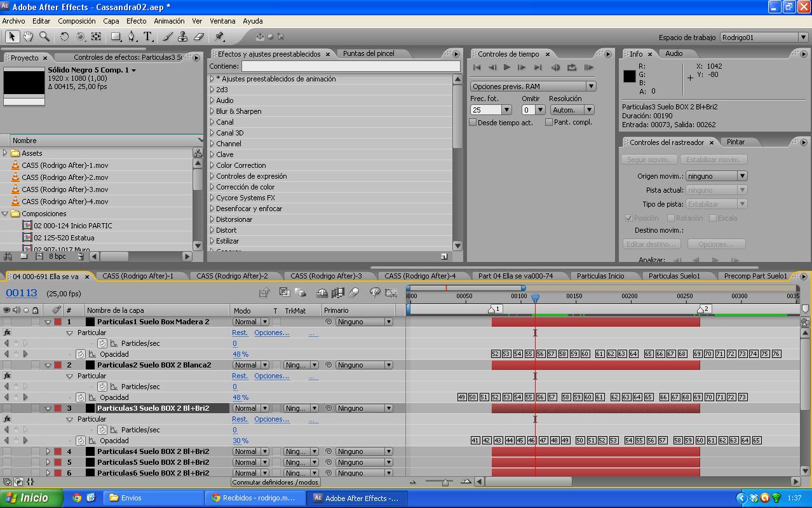This screenshot has width=812, height=508.
Task: Click the project flowchart icon beside Nombre column
Action: pos(198,153)
